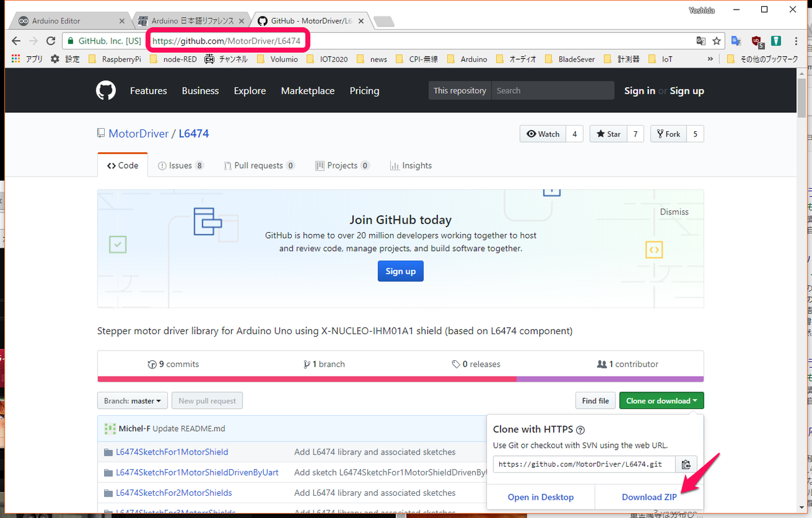Open Marketplace in GitHub header
Viewport: 812px width, 518px height.
tap(308, 91)
